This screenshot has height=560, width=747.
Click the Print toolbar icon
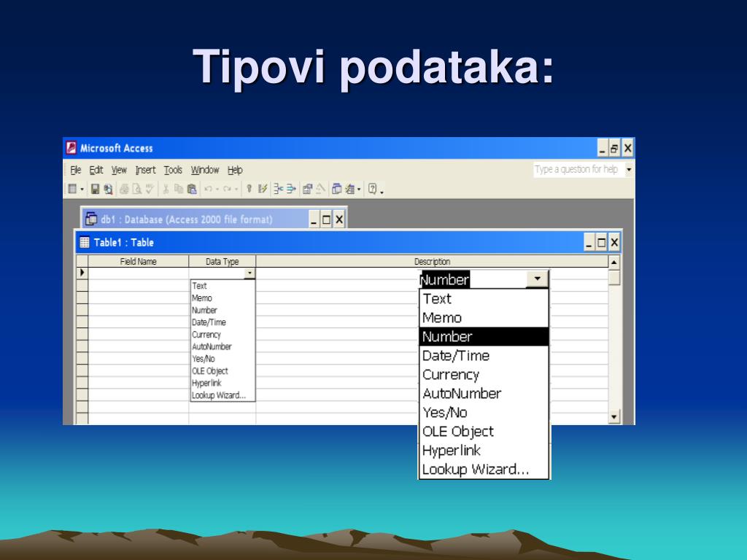point(124,189)
